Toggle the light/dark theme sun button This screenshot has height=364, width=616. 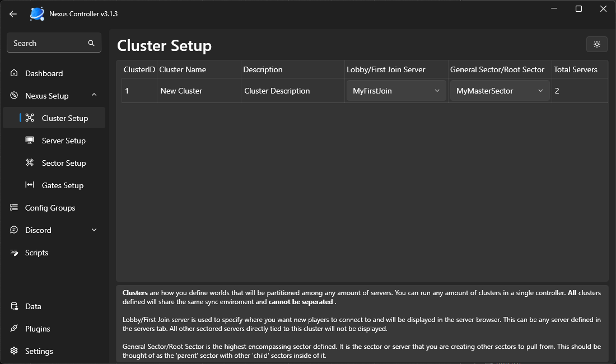(x=596, y=44)
